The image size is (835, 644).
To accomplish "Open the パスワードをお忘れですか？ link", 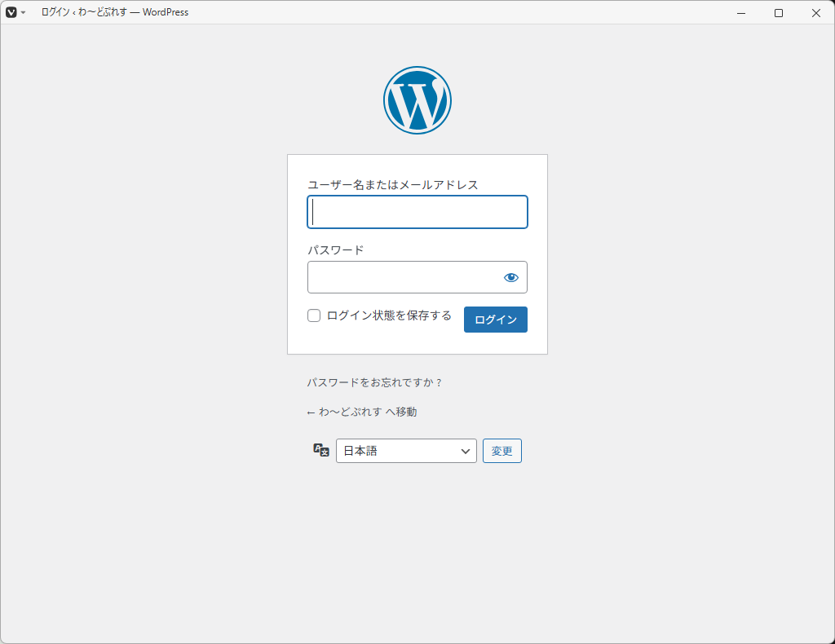I will (x=374, y=382).
